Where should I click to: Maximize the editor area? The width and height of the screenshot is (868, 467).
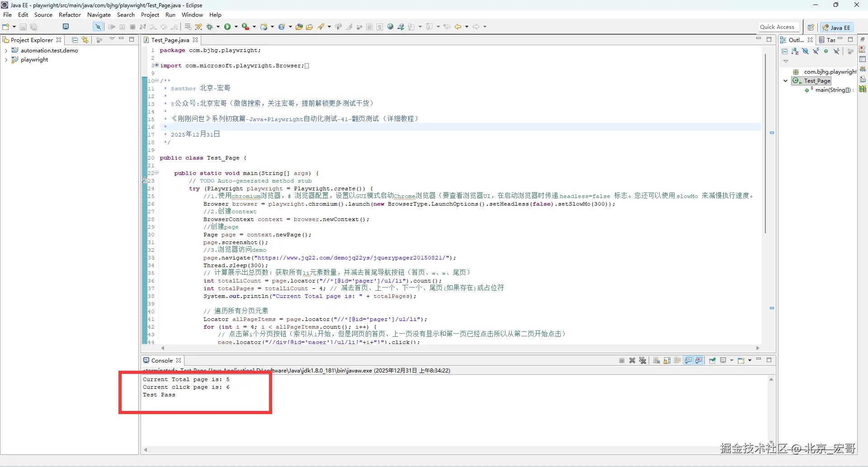coord(769,39)
